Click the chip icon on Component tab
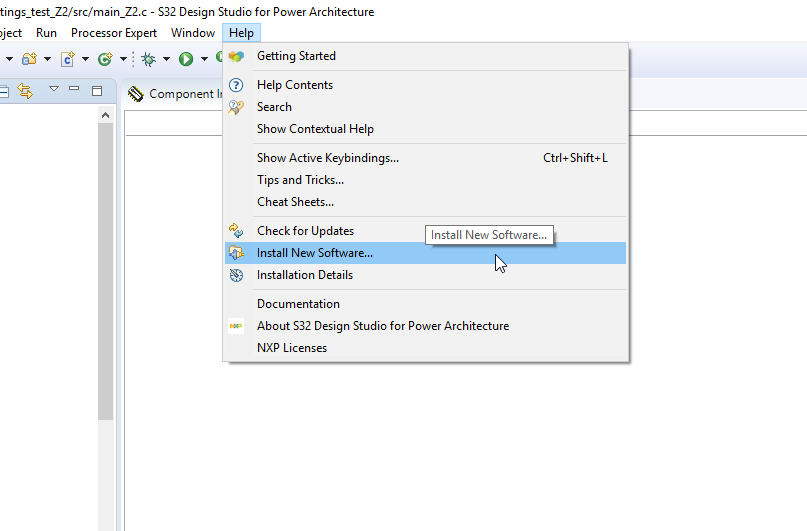The height and width of the screenshot is (531, 807). tap(136, 94)
